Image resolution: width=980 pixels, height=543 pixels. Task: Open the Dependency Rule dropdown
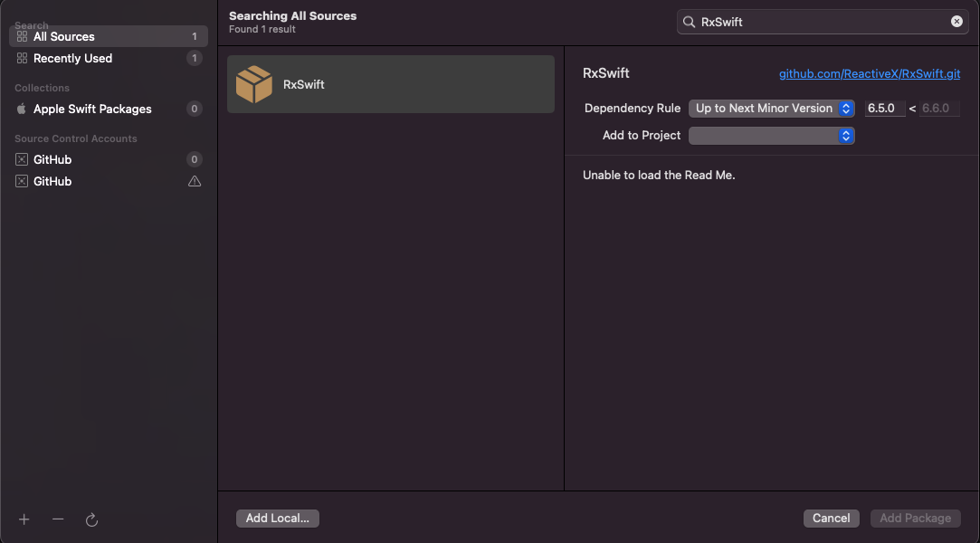pos(772,109)
